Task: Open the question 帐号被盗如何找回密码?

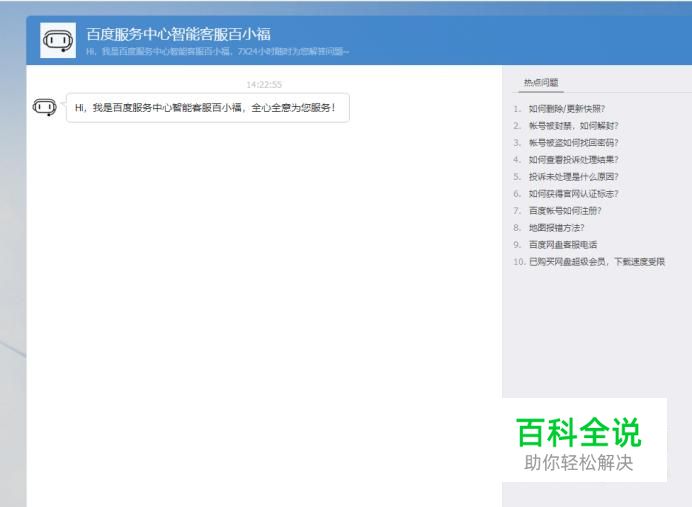Action: pyautogui.click(x=573, y=143)
